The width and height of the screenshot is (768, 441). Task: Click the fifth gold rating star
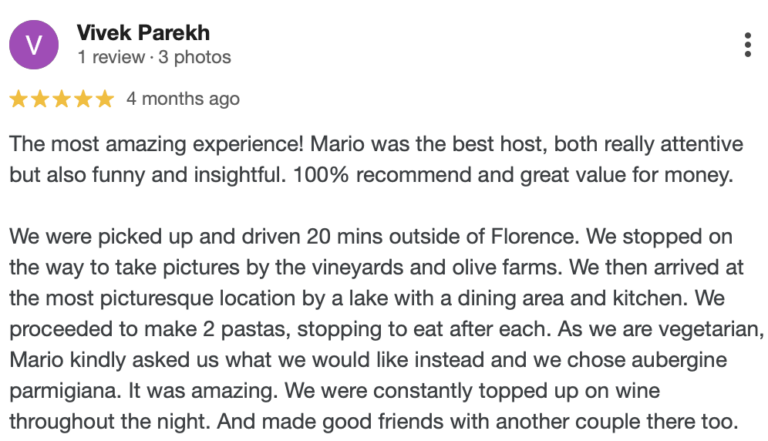105,99
